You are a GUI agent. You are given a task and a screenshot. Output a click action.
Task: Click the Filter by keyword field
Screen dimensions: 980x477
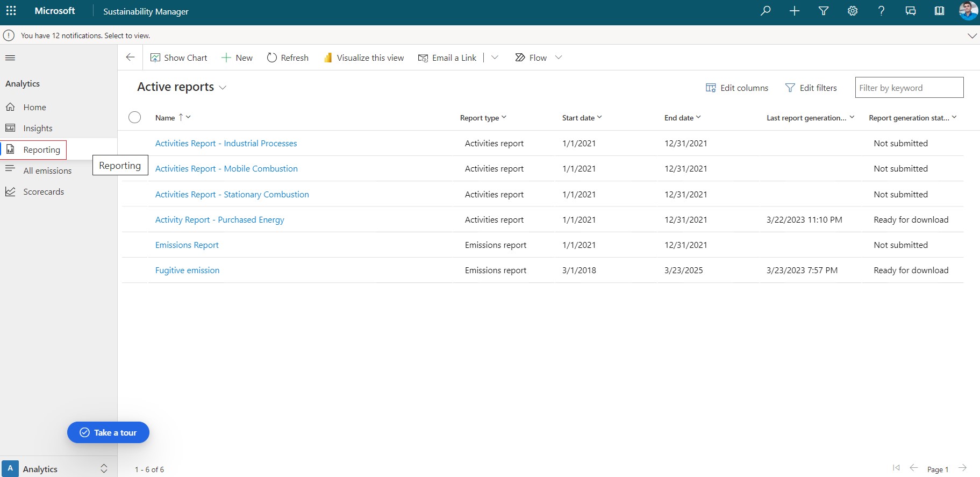pyautogui.click(x=909, y=88)
